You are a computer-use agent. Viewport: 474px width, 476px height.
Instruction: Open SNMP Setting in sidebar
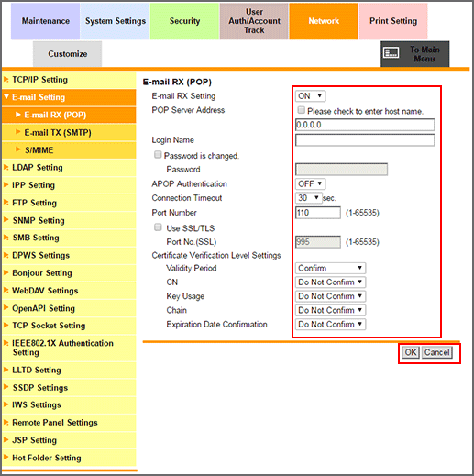pyautogui.click(x=69, y=220)
